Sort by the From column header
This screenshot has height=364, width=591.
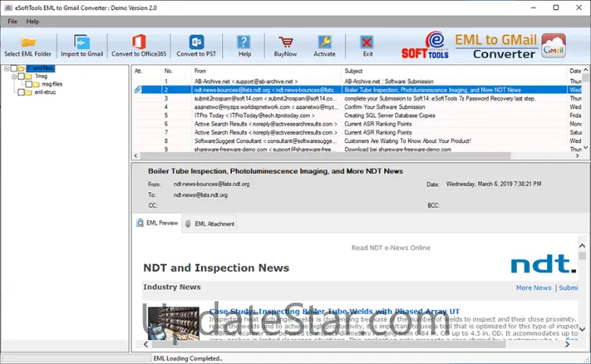267,71
